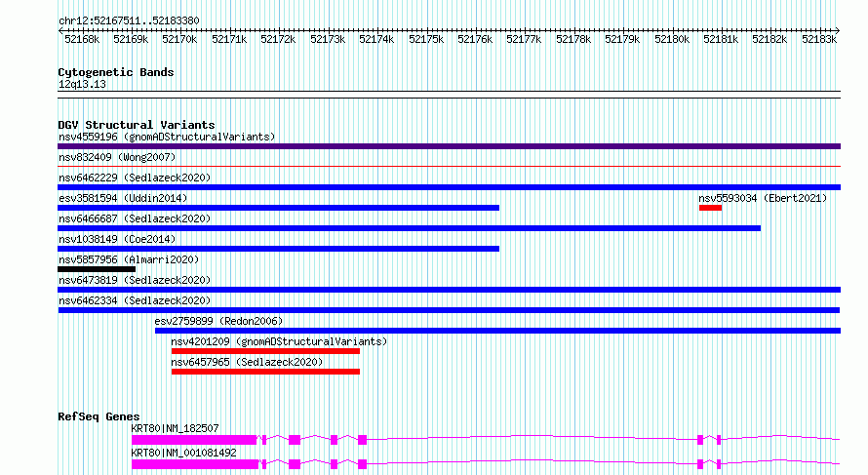Click the thin red nsv832409 variant line
The height and width of the screenshot is (475, 868).
449,166
